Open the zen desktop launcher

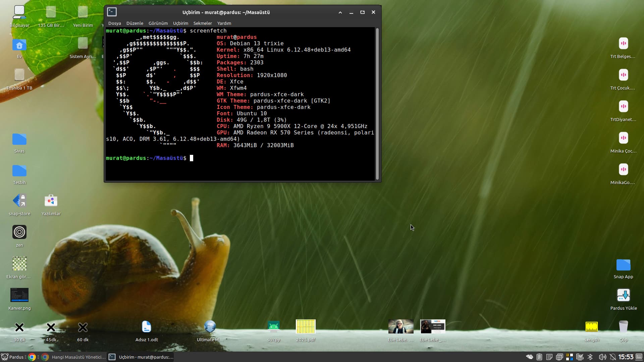(x=19, y=232)
